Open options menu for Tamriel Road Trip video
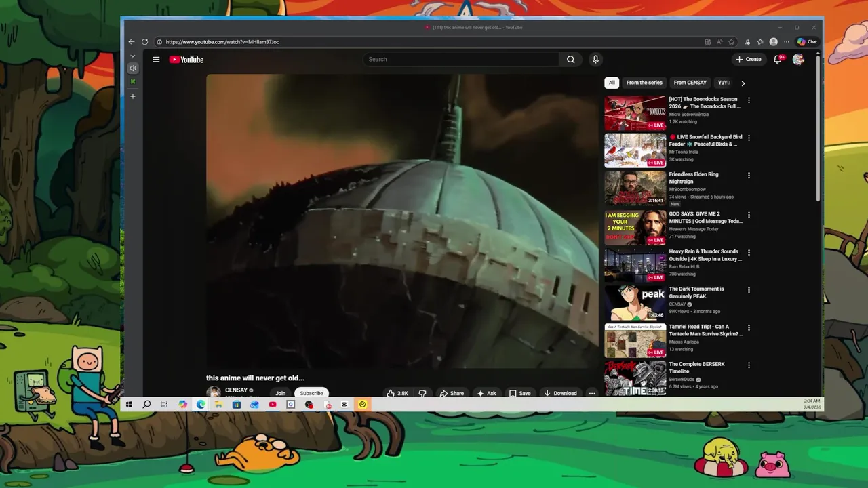Viewport: 868px width, 488px height. [749, 327]
